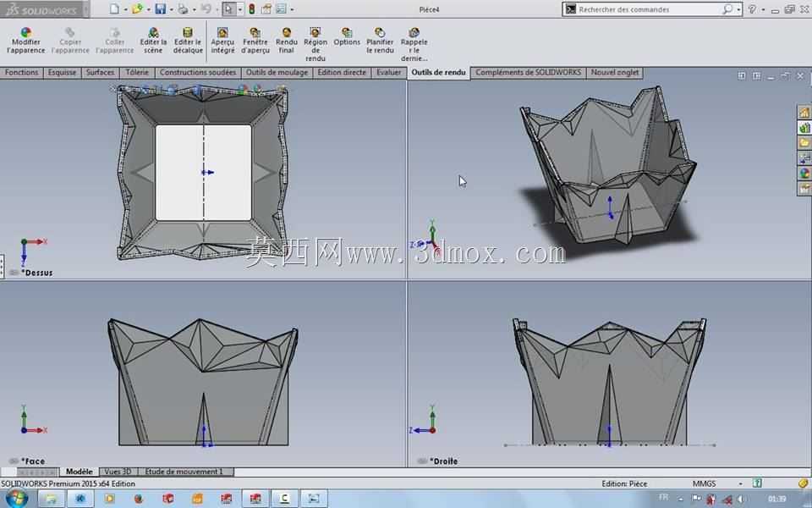Select the Modèle bottom tab
The height and width of the screenshot is (508, 812).
pos(80,472)
